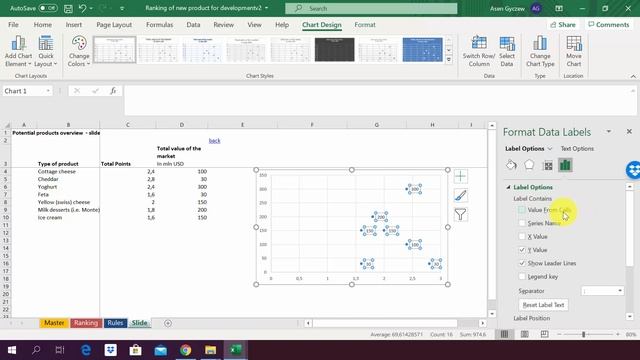Click the zoom slider handle

584,334
